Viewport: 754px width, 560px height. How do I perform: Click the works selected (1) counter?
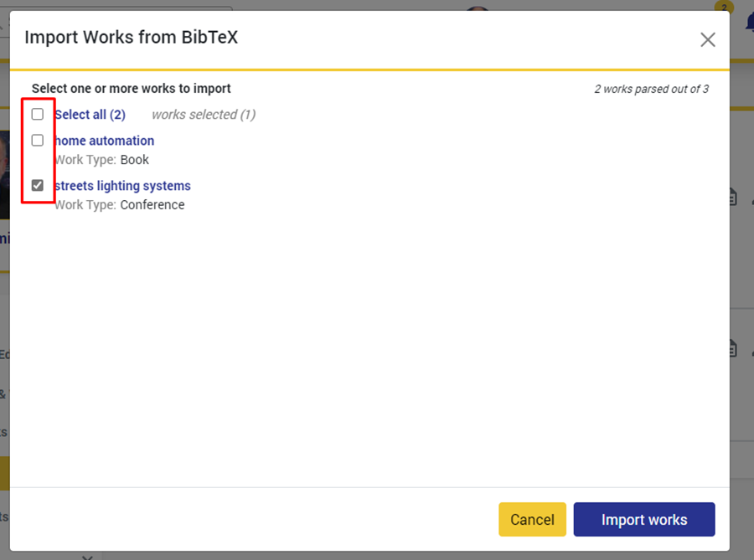pyautogui.click(x=204, y=115)
